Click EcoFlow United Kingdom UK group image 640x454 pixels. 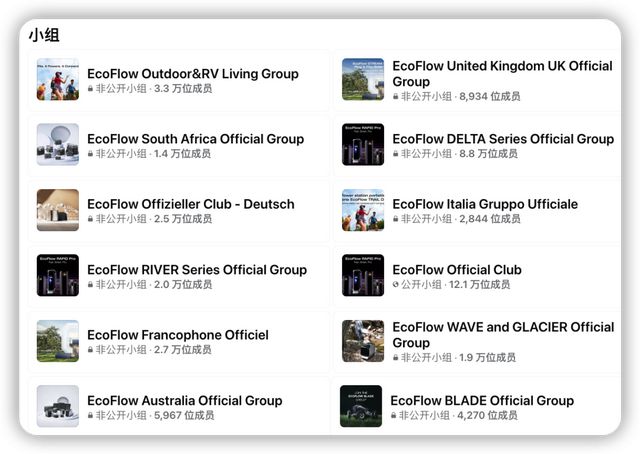click(x=363, y=80)
